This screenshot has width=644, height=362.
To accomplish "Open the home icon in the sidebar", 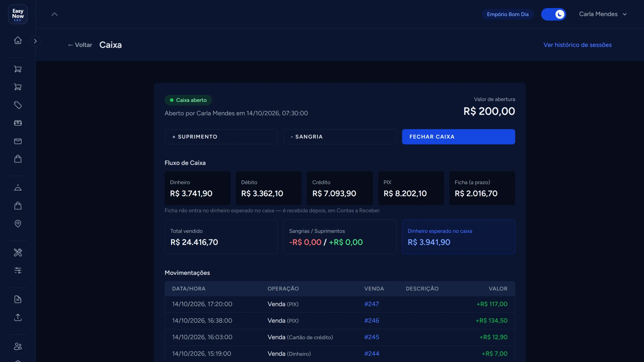I will (18, 40).
